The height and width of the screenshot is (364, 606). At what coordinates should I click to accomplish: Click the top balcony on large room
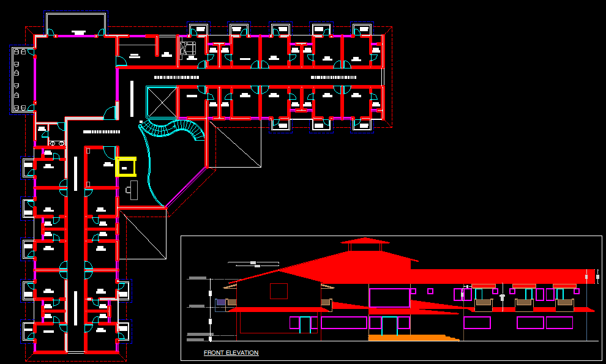tap(76, 24)
